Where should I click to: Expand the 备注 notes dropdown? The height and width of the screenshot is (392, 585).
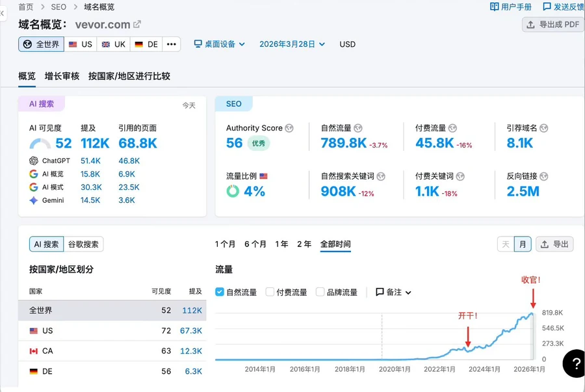click(x=394, y=292)
